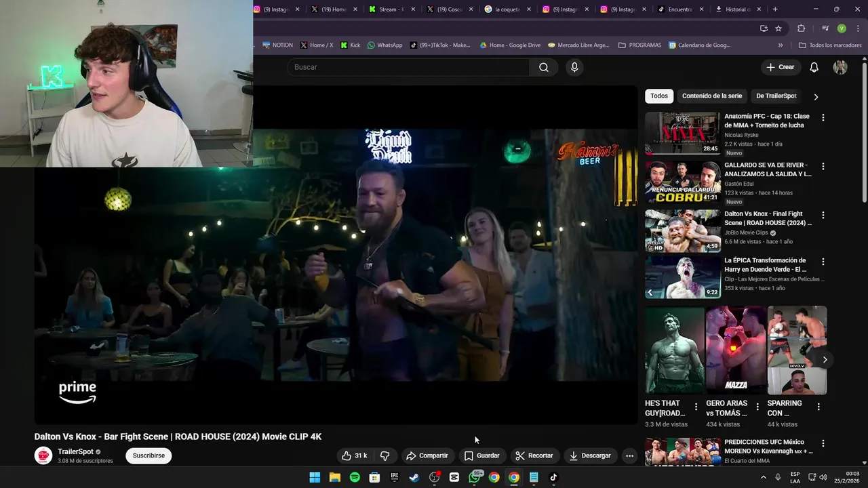Switch to the Stream Kick browser tab

(392, 9)
